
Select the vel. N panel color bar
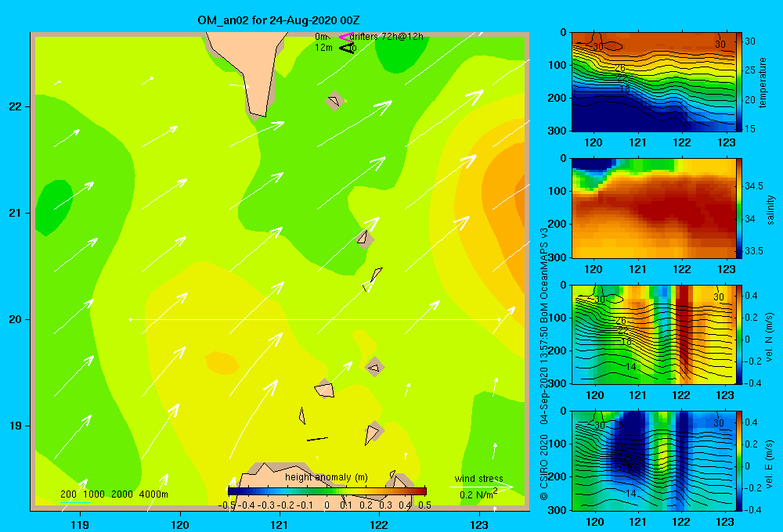[739, 335]
